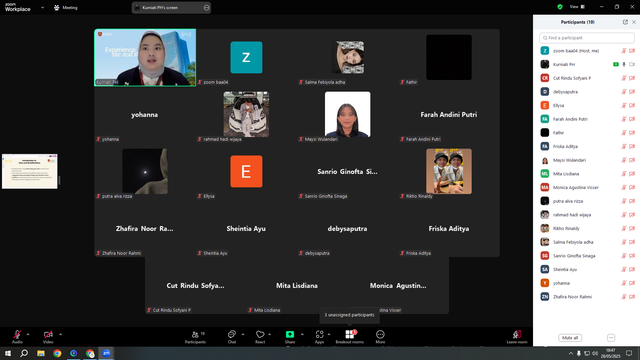Viewport: 640px width, 360px height.
Task: Open Zoom Workplace dropdown arrow
Action: 42,7
